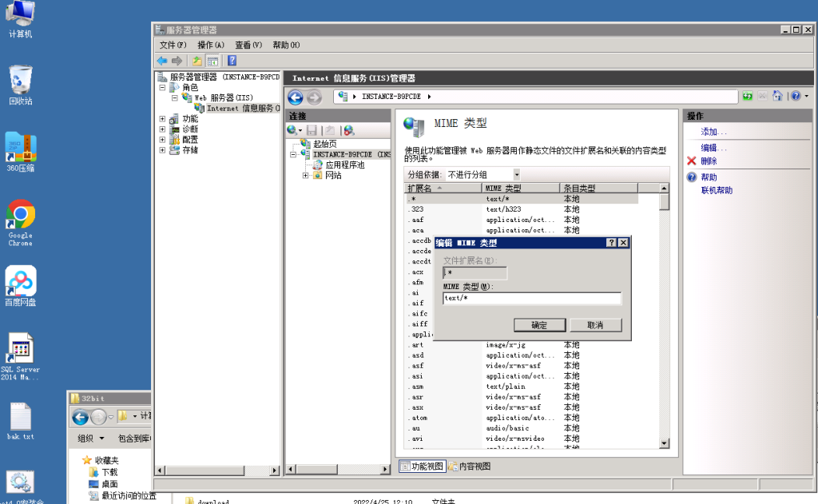
Task: Click the 确定 button in the dialog
Action: click(x=539, y=325)
